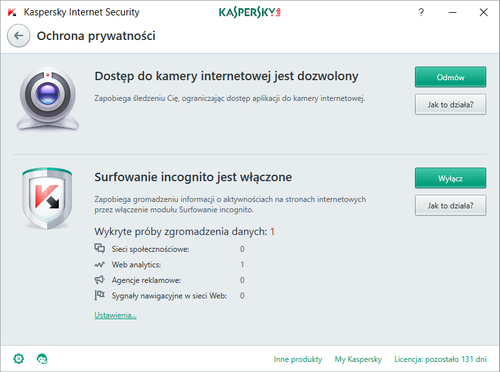Screen dimensions: 500x372
Task: Click incognito section's 'Jak to działa?' button
Action: point(450,205)
